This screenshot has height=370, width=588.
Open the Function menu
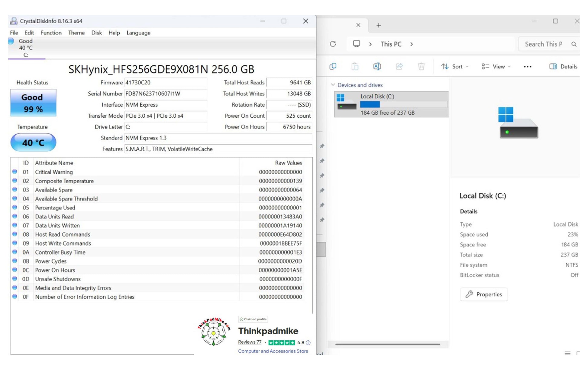coord(51,33)
